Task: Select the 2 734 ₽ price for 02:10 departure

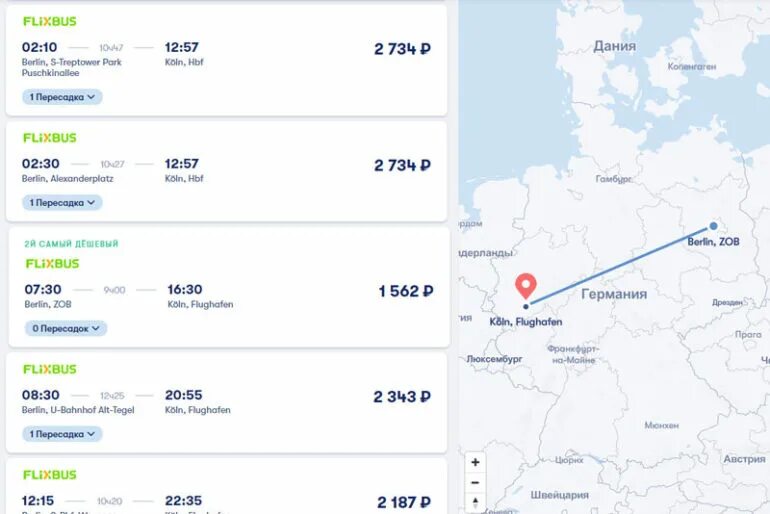Action: click(x=402, y=49)
